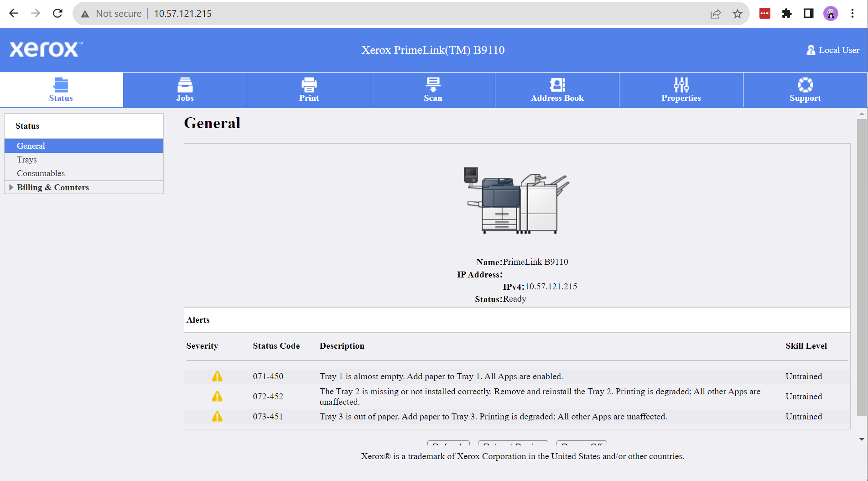This screenshot has width=868, height=481.
Task: Click the PrimeLink printer image
Action: 517,201
